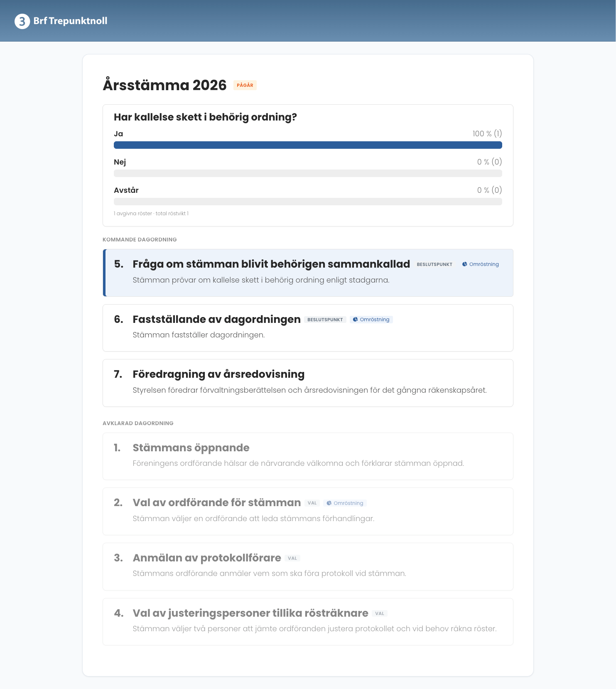Click the BESLUTSPUNKT tag on item 6

325,320
